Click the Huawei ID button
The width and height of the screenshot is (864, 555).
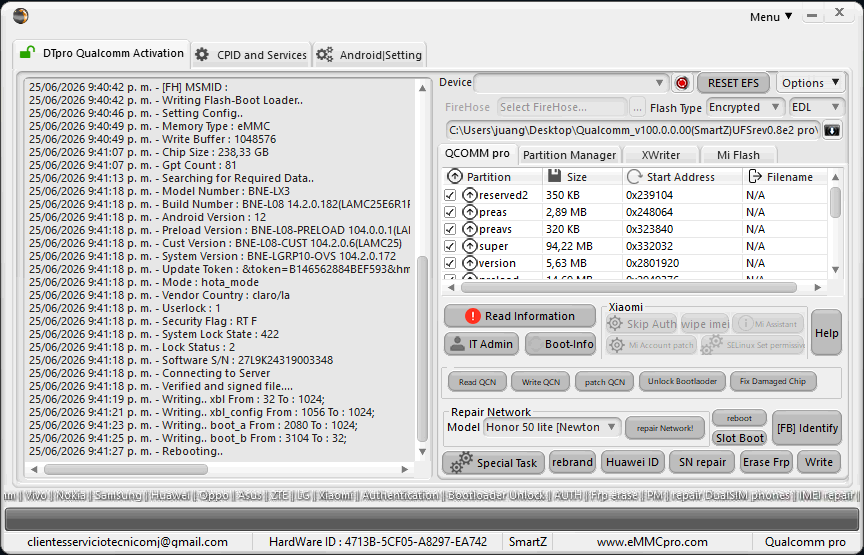point(632,462)
